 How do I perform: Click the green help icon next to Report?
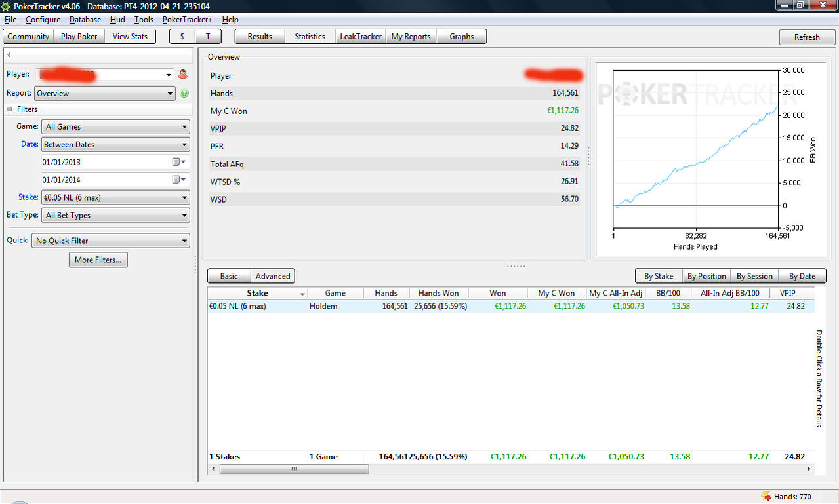click(x=184, y=94)
